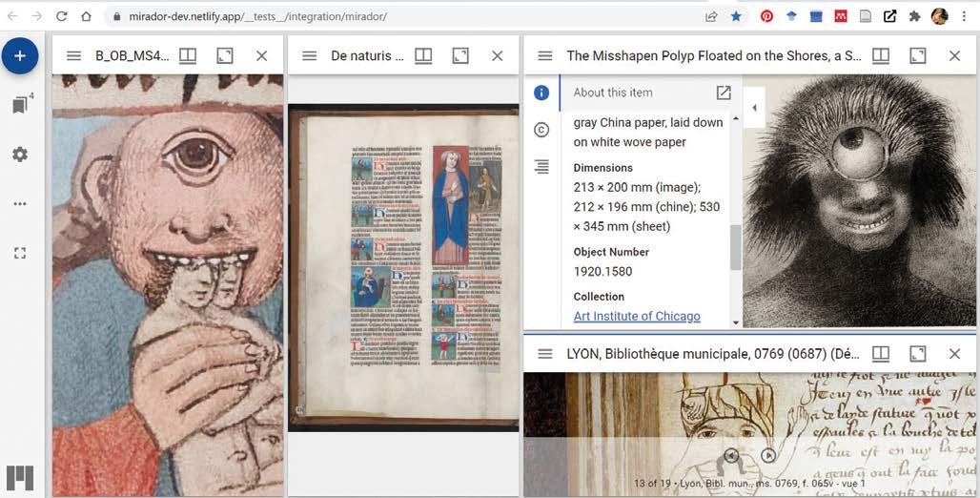Select the information tab icon

click(x=541, y=93)
